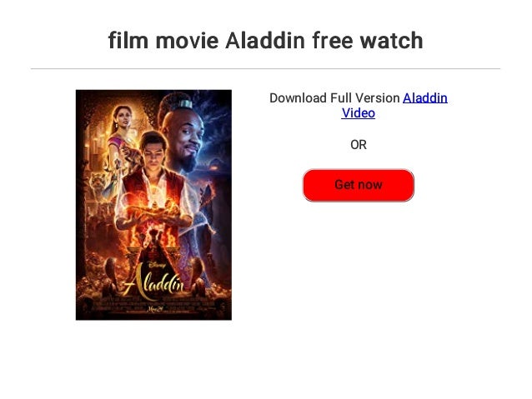The height and width of the screenshot is (399, 532).
Task: Click the page heading film movie Aladdin
Action: (x=266, y=40)
